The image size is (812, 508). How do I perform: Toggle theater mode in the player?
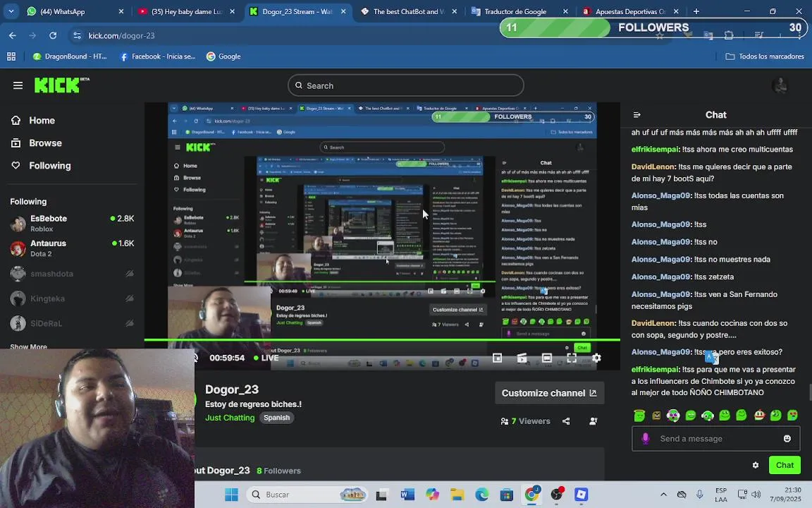[x=547, y=358]
